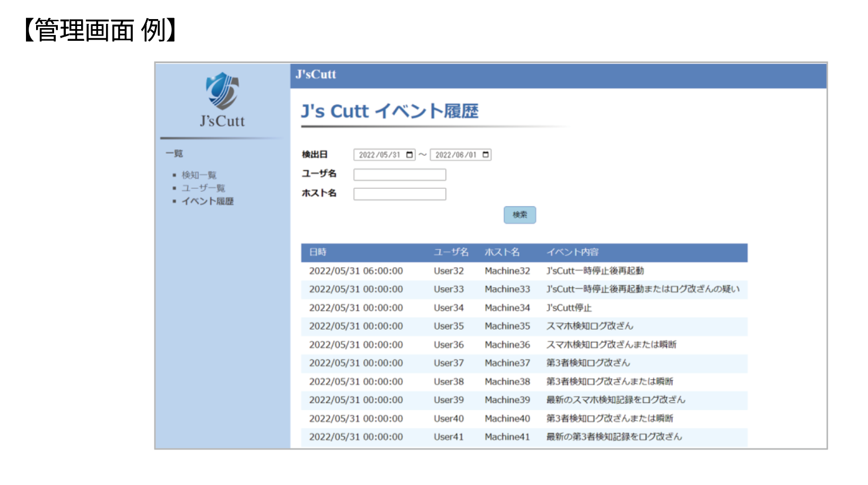Select イベント履歴 in the sidebar
Screen dimensions: 868x485
[x=207, y=201]
